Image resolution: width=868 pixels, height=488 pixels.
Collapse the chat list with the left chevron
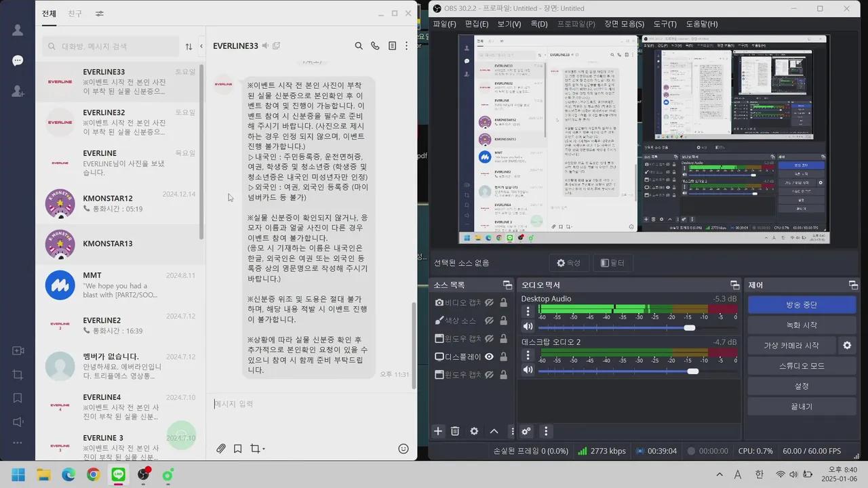201,46
